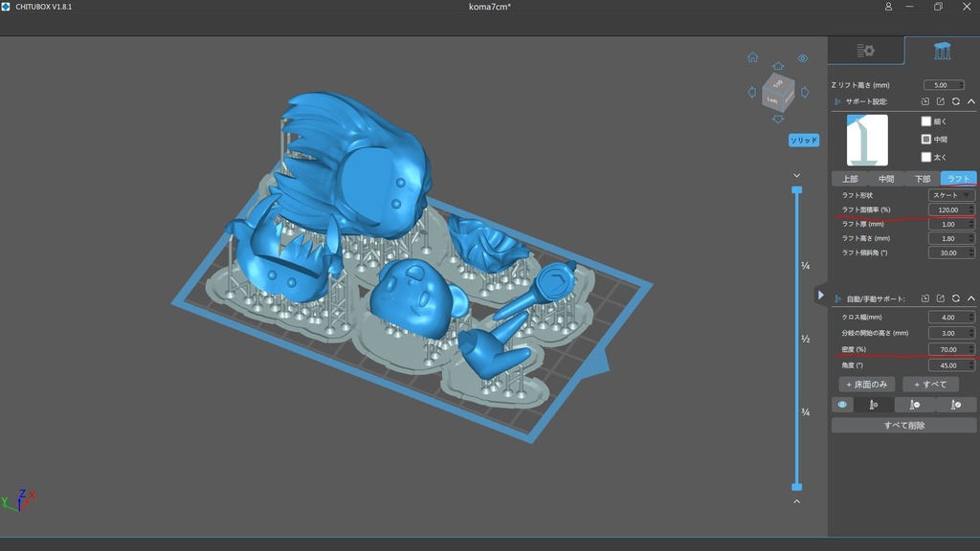
Task: Click the ラフト面積率 value field
Action: 951,209
